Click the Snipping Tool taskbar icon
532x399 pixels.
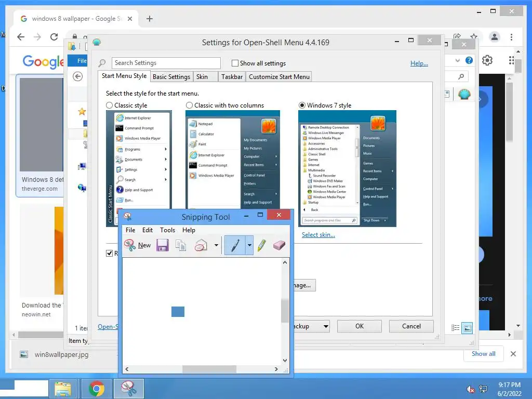point(129,389)
